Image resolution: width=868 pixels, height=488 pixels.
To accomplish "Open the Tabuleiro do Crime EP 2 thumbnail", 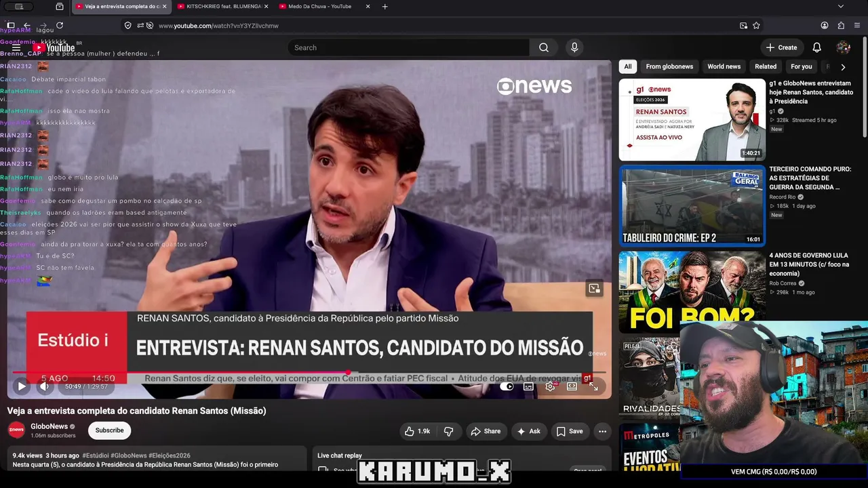I will (692, 206).
